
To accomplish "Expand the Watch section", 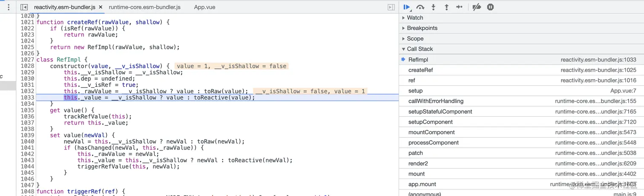I will coord(415,18).
